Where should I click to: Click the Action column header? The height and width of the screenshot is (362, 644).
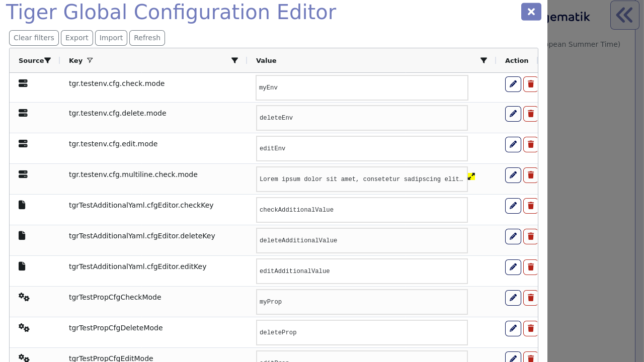[x=517, y=60]
